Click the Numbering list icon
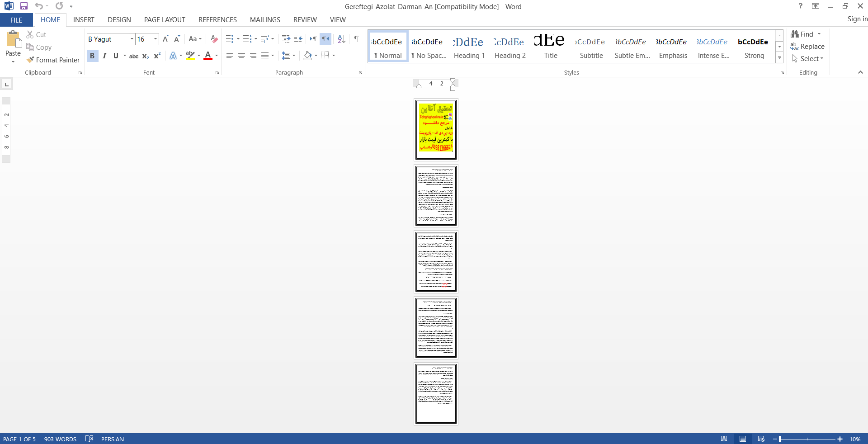 tap(247, 39)
